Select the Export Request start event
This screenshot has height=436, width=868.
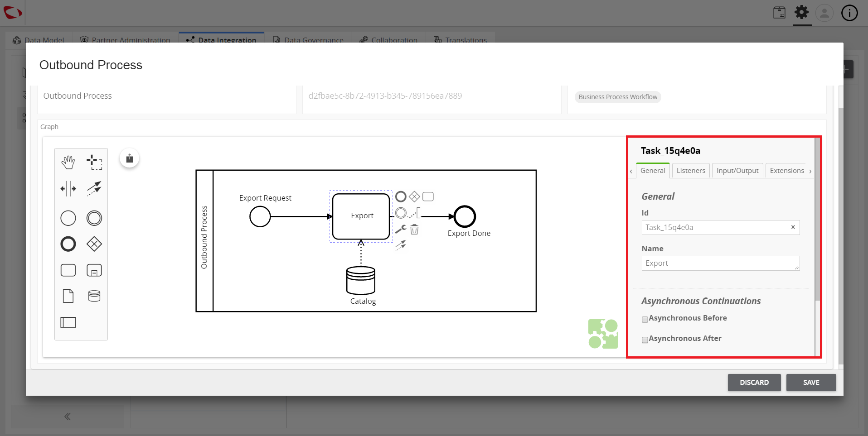[260, 216]
